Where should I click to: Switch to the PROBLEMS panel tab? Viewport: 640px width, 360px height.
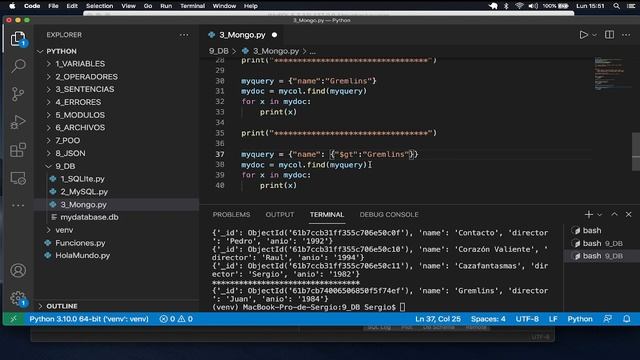[231, 215]
